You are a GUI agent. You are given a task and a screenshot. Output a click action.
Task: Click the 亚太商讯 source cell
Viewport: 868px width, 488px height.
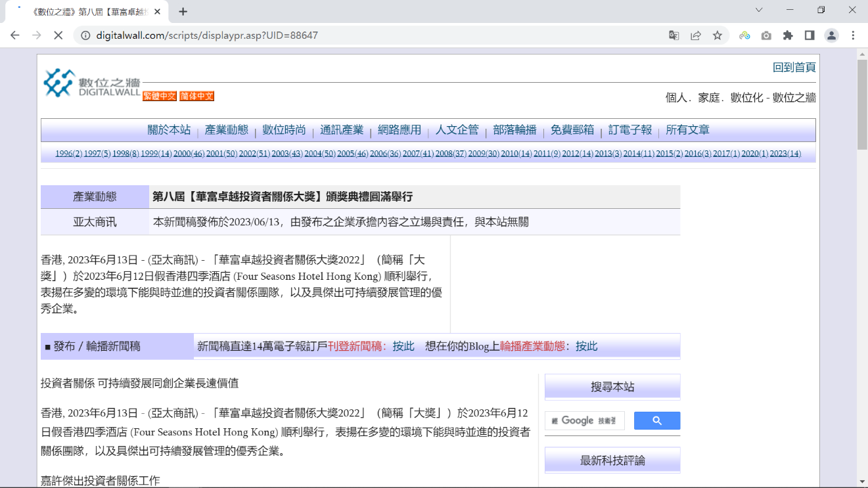coord(95,222)
